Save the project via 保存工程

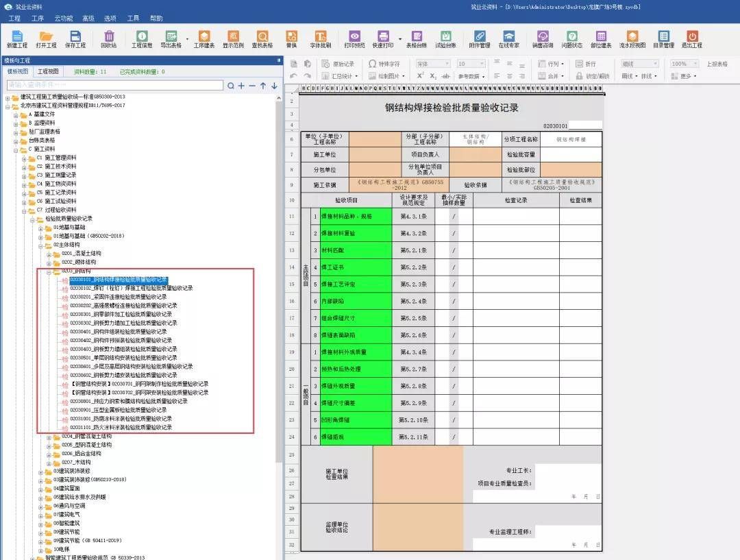75,38
